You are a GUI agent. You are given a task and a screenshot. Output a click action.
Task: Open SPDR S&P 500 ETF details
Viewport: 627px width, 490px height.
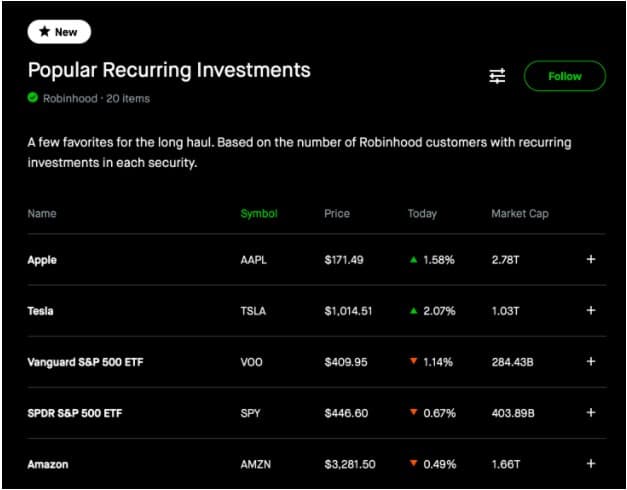317,413
